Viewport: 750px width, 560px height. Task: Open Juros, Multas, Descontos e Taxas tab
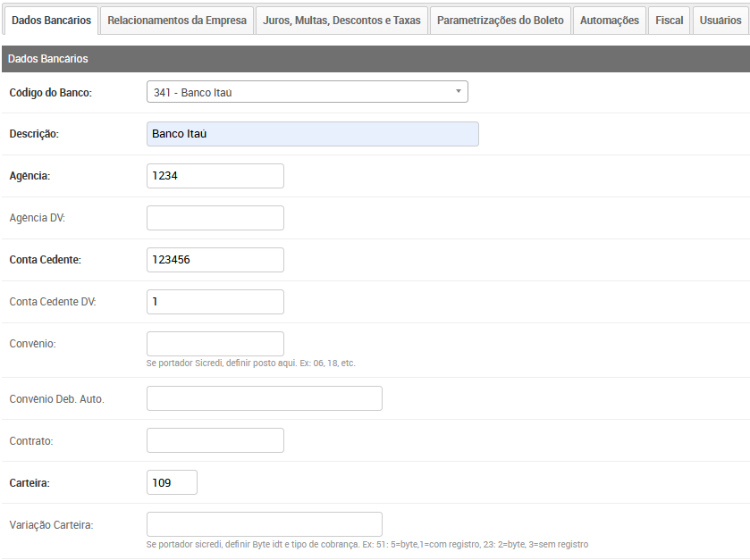341,20
